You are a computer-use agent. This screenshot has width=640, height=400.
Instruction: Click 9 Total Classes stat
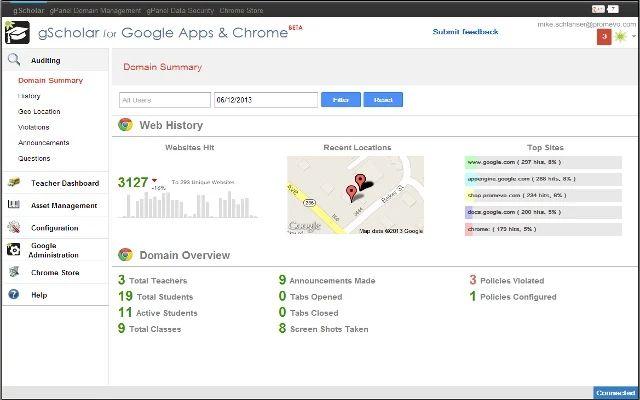point(149,329)
